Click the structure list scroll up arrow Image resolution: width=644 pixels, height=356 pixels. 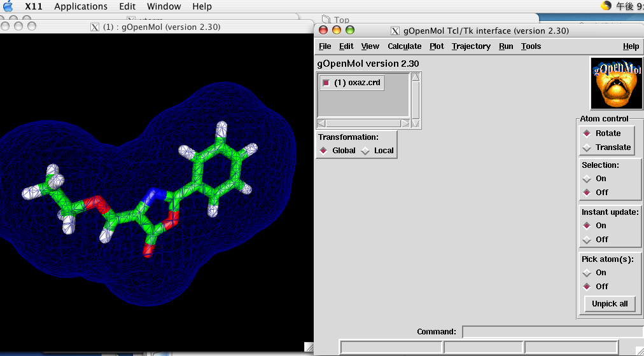point(416,77)
